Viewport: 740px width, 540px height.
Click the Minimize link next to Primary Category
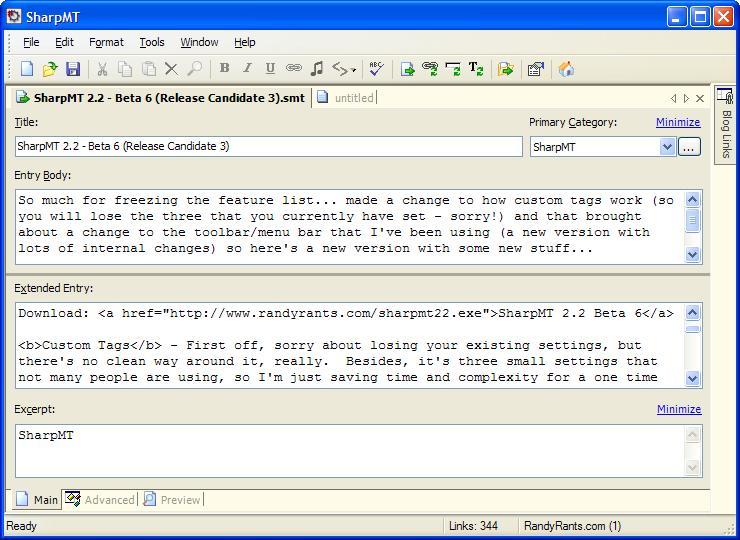click(678, 122)
